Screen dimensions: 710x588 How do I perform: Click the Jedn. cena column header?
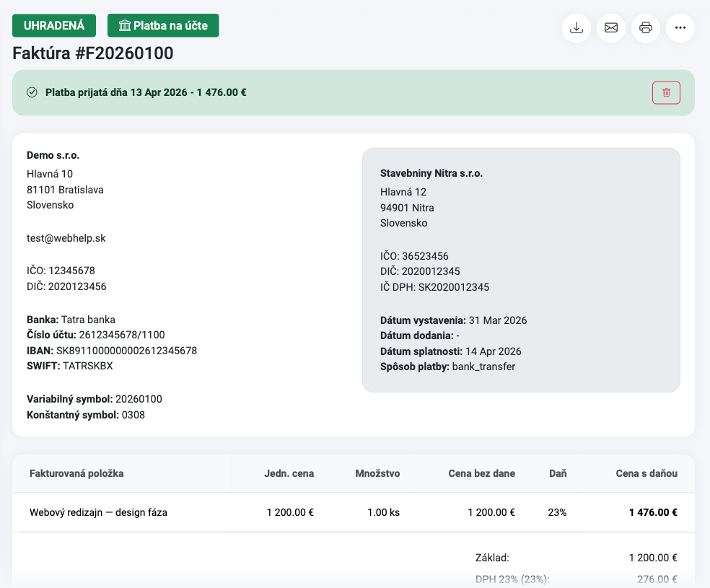click(x=289, y=473)
